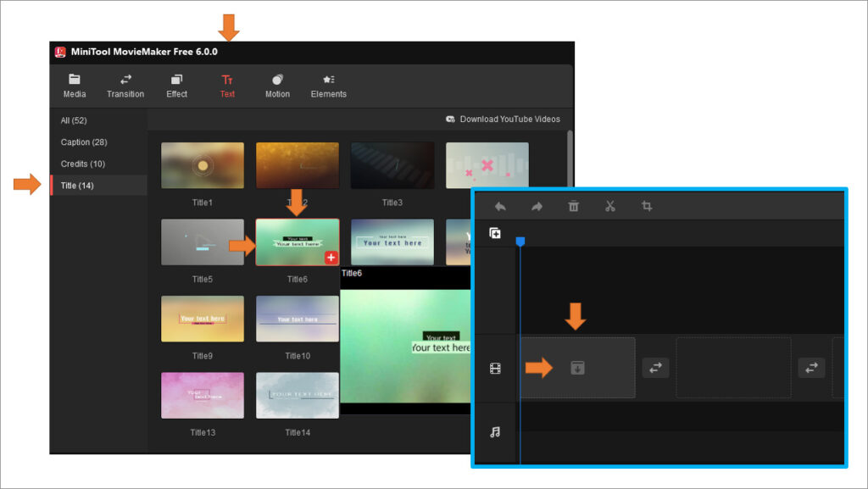Click the transition swap icon between timeline clips
Screen dimensions: 868x489
tap(655, 367)
